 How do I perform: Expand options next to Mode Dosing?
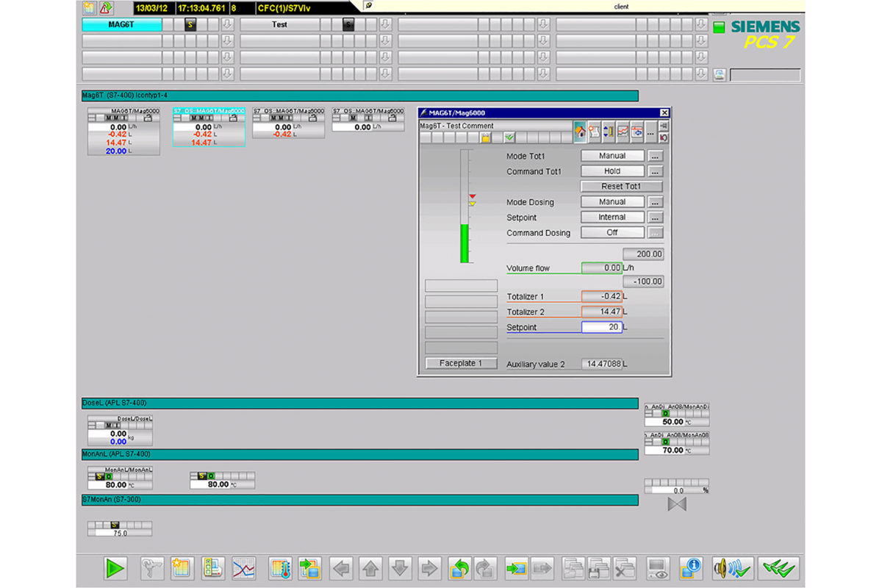pos(656,202)
